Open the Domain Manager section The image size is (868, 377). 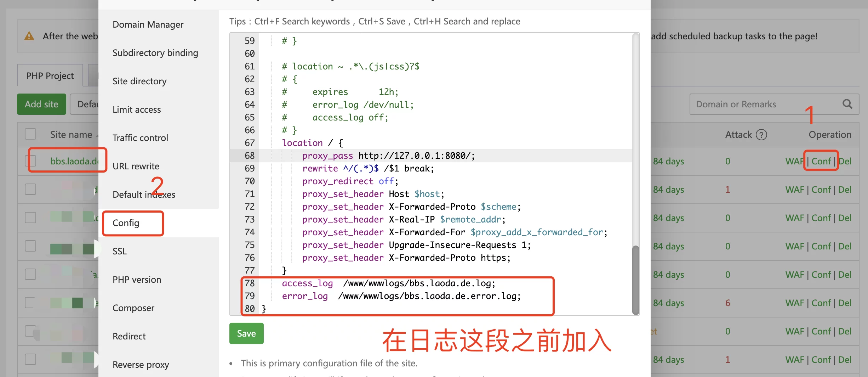[x=148, y=24]
